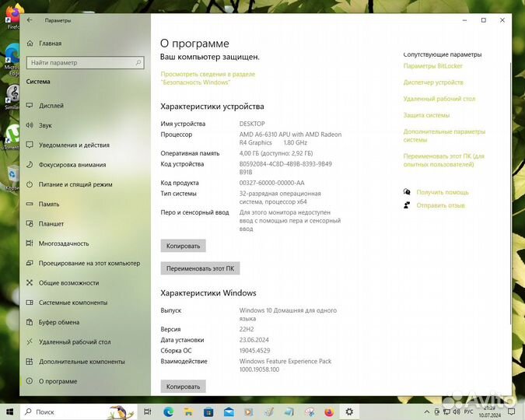The image size is (525, 420).
Task: Launch Microsoft Edge from taskbar
Action: (x=169, y=411)
